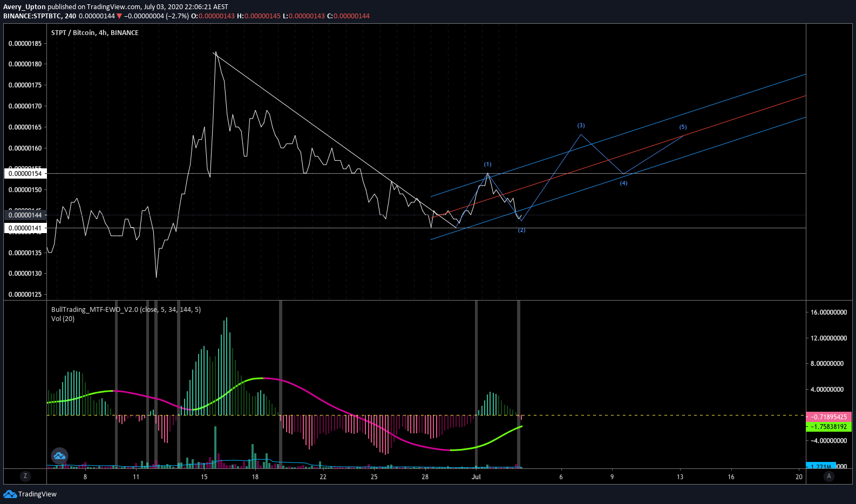Select the BINANCE:STPTBTC, 240 symbol text
The width and height of the screenshot is (856, 504).
[x=40, y=16]
